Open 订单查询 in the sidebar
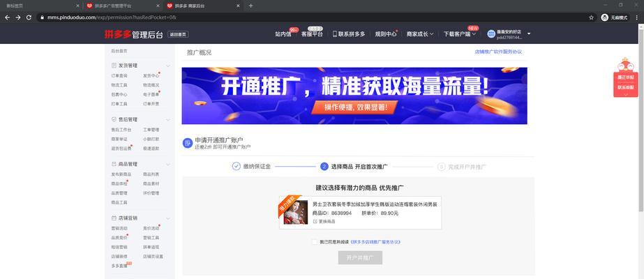Screen dimensions: 644x279 click(119, 75)
